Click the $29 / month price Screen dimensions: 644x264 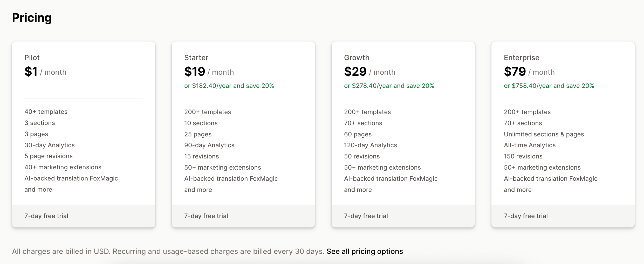[369, 72]
